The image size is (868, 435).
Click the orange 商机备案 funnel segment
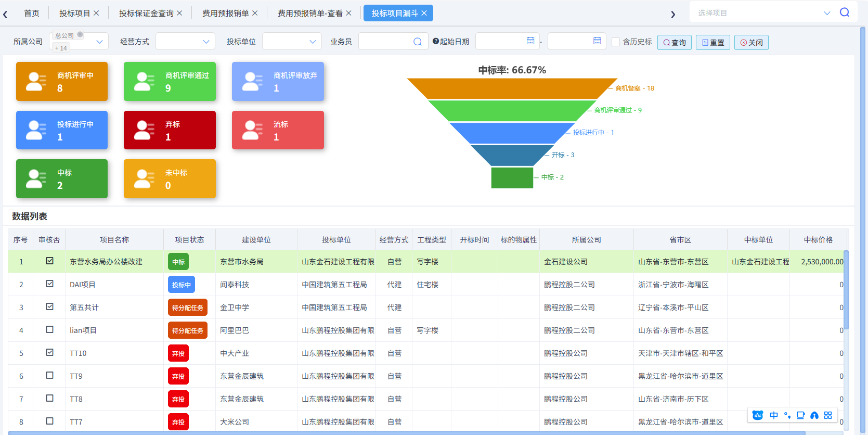tap(512, 88)
